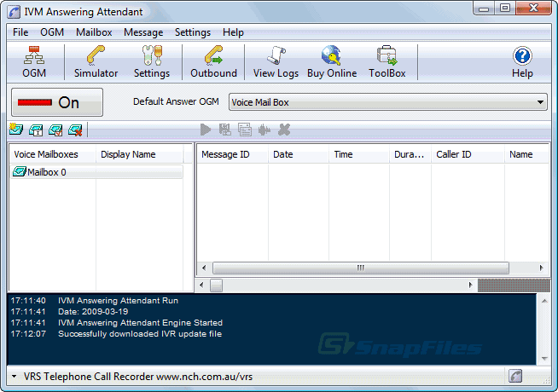Click the lower horizontal scrollbar thumb
This screenshot has width=558, height=392.
[216, 285]
